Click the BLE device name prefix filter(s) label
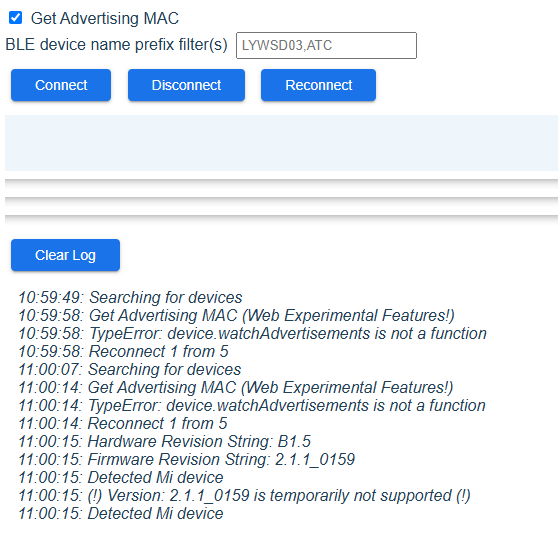Image resolution: width=558 pixels, height=556 pixels. [x=116, y=45]
